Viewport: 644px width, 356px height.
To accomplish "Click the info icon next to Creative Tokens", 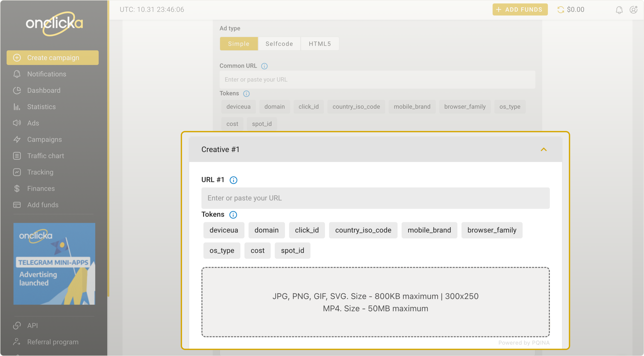I will pyautogui.click(x=233, y=214).
